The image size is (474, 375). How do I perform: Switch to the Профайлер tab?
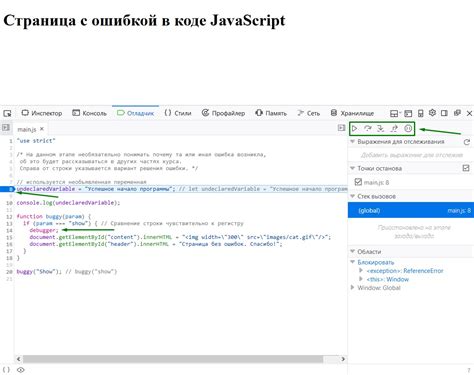coord(223,113)
